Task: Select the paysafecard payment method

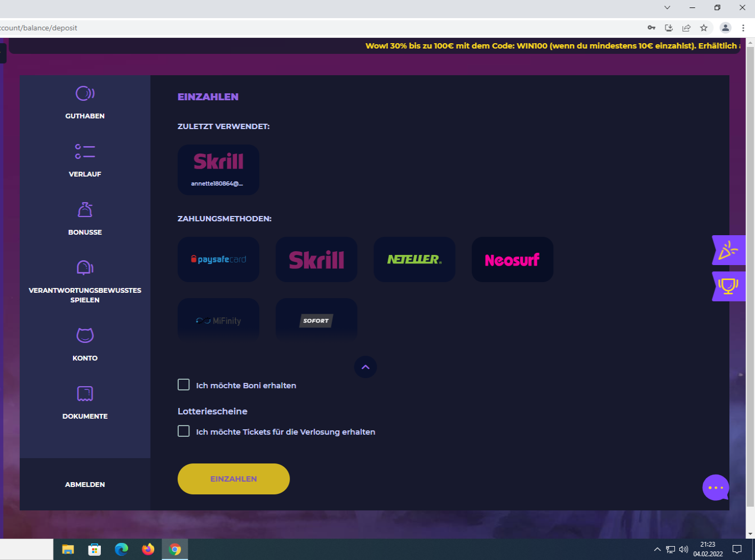Action: click(x=218, y=260)
